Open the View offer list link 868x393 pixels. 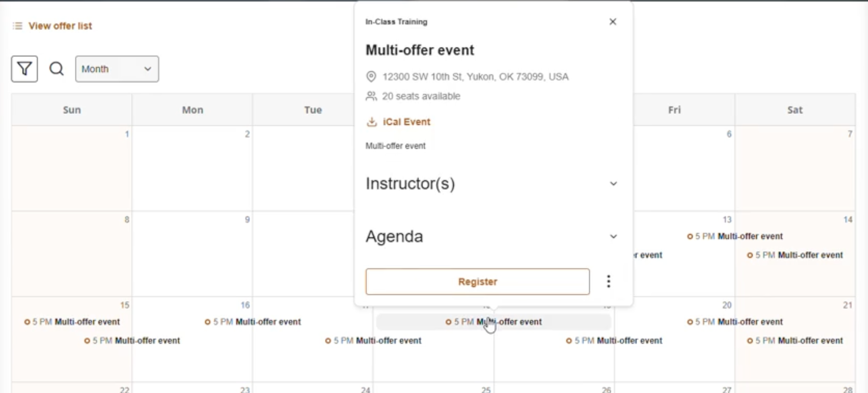click(x=60, y=26)
